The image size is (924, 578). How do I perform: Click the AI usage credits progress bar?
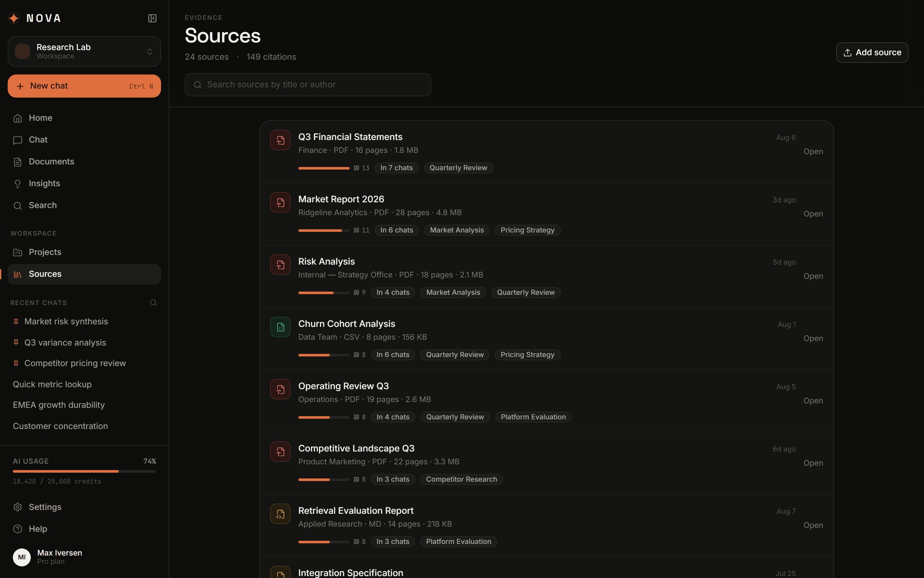point(84,471)
